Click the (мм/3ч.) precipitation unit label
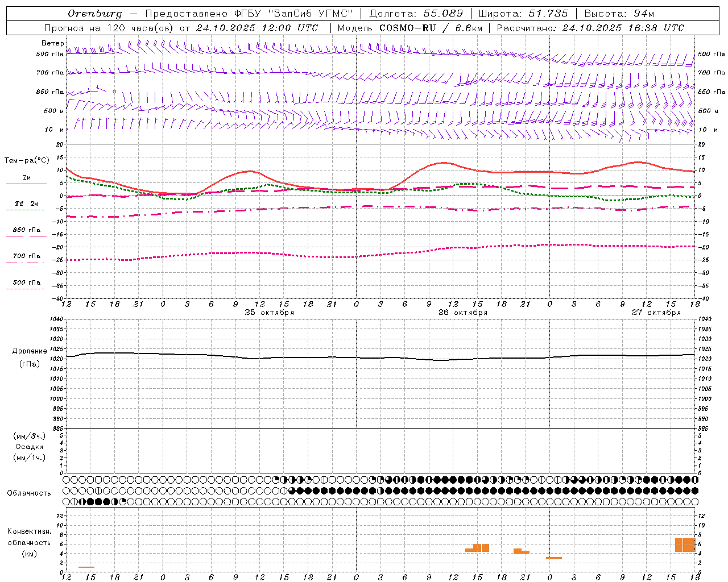Image resolution: width=728 pixels, height=582 pixels. point(30,436)
